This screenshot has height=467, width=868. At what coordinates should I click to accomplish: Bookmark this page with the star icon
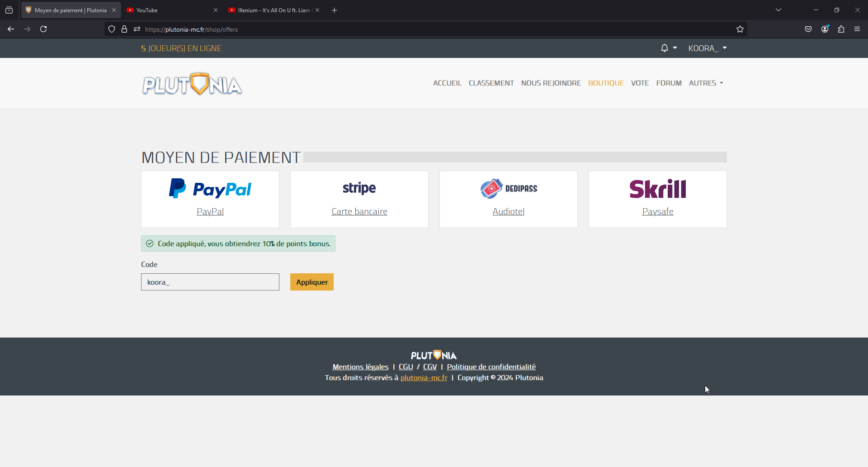tap(740, 29)
